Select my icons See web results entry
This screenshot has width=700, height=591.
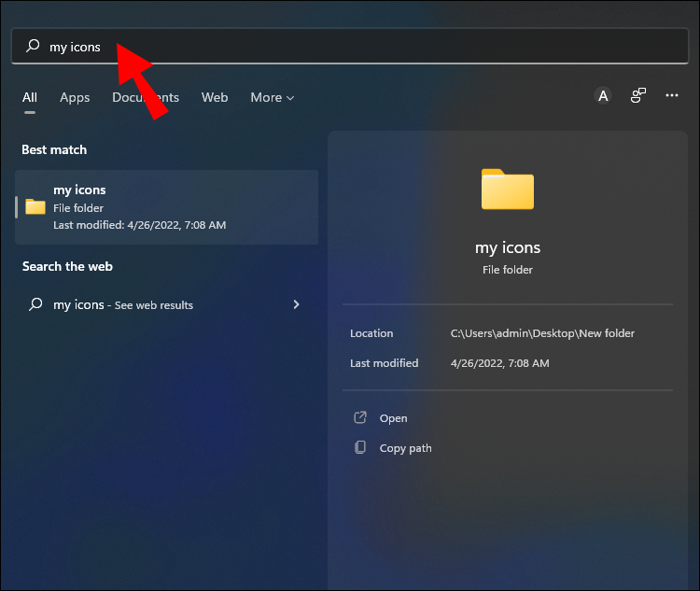(x=166, y=304)
